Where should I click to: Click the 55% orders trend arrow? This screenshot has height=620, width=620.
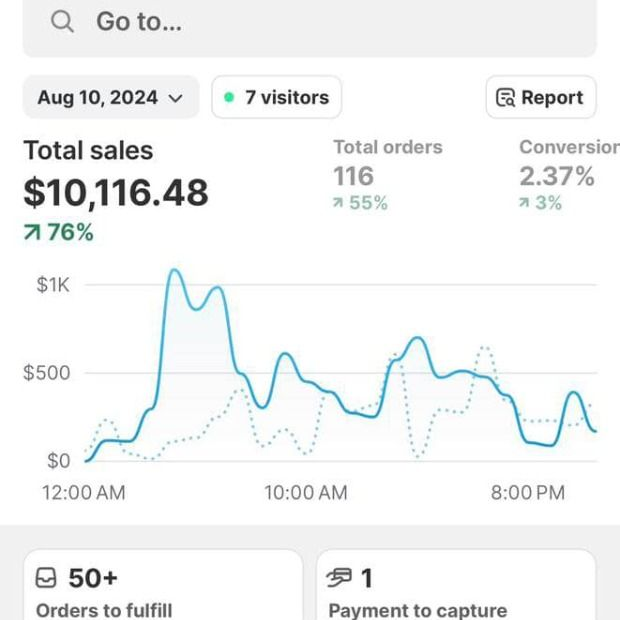pos(338,204)
